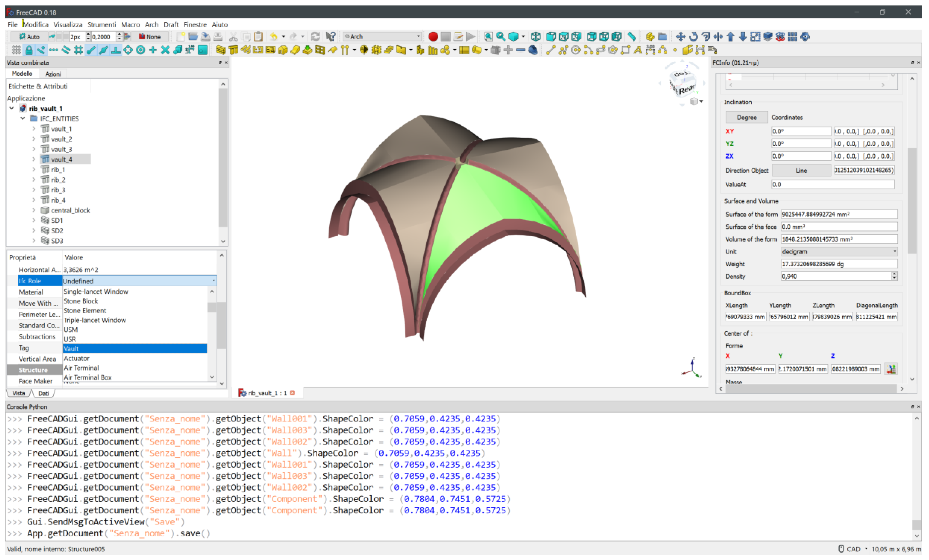Click the Fit all view icon
Viewport: 929px width, 560px height.
(488, 37)
